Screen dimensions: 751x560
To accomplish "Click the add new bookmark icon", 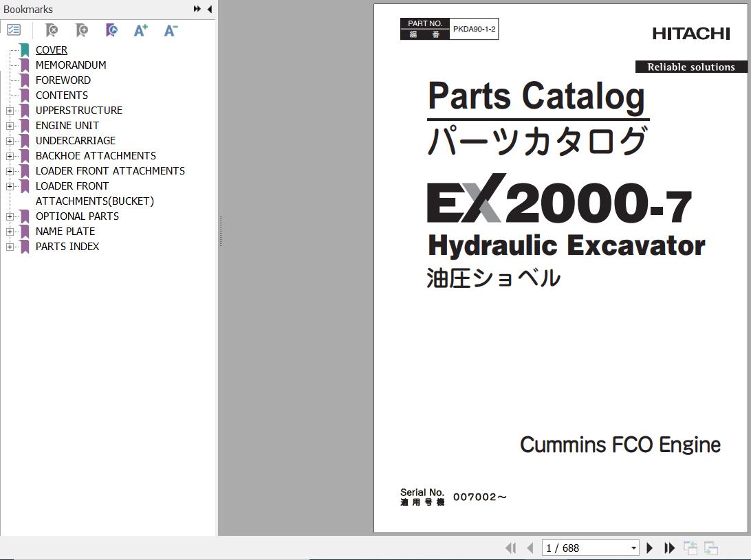I will [x=82, y=30].
